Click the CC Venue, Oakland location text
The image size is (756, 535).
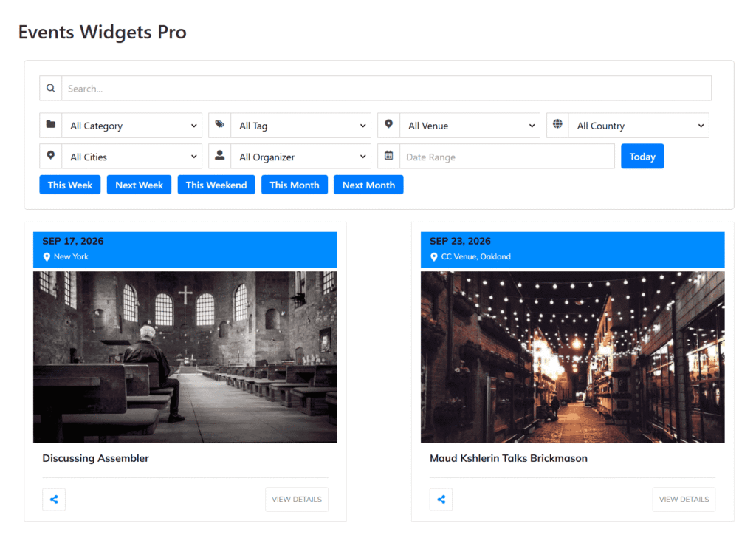(476, 256)
